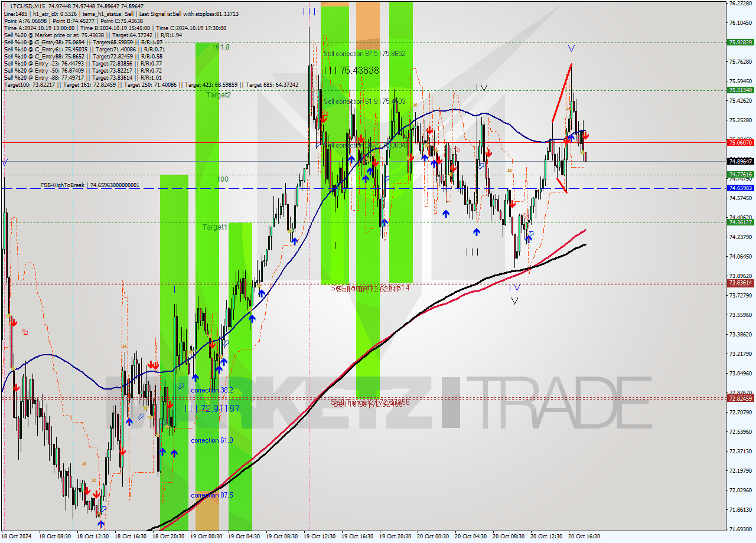Click the 75.76280 price axis value
Image resolution: width=756 pixels, height=543 pixels.
(x=741, y=61)
